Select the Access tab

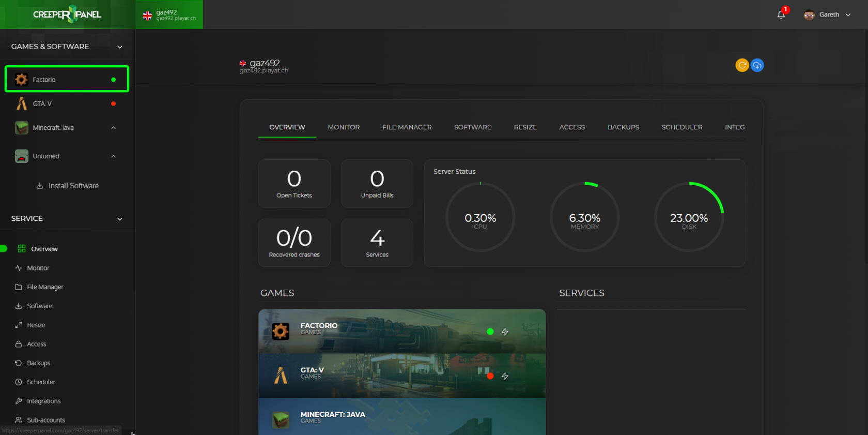[572, 127]
